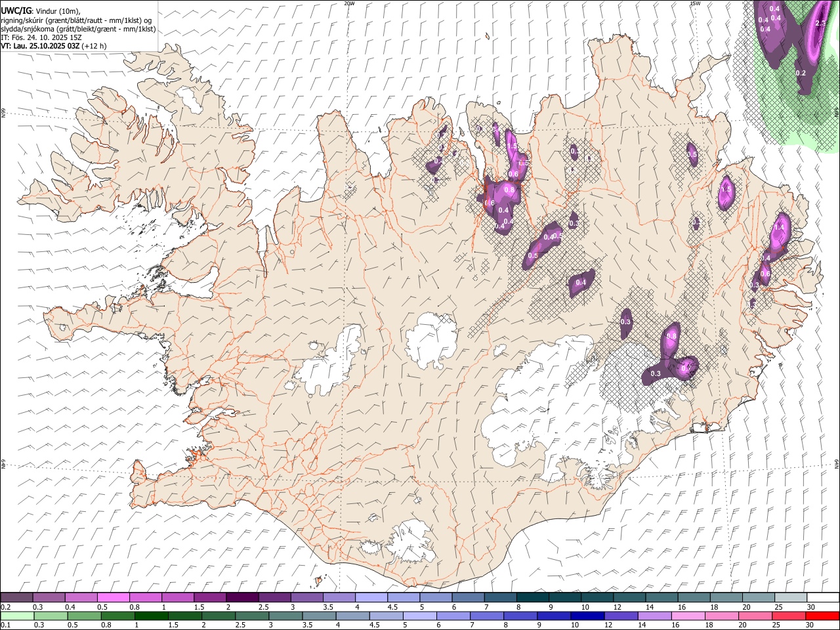The height and width of the screenshot is (630, 840).
Task: Click upper legend swatch between 0.2 and 0.3
Action: click(16, 598)
